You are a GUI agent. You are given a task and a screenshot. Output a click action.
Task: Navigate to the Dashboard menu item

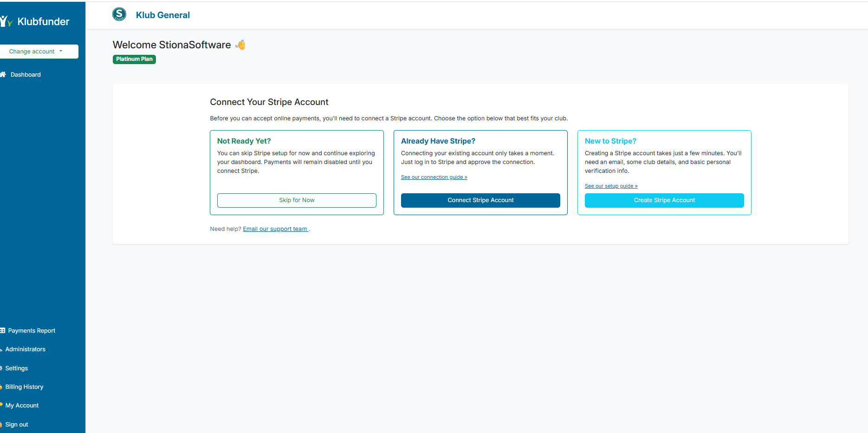tap(26, 74)
